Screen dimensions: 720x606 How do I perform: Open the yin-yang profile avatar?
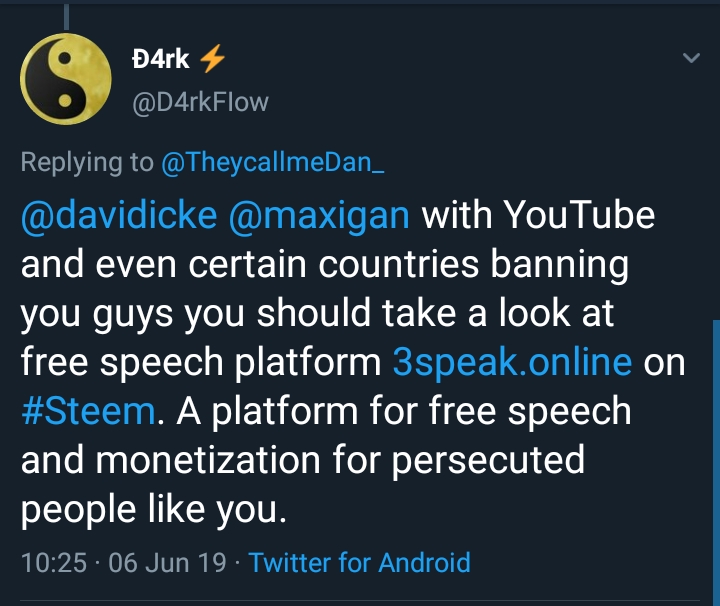pyautogui.click(x=66, y=79)
